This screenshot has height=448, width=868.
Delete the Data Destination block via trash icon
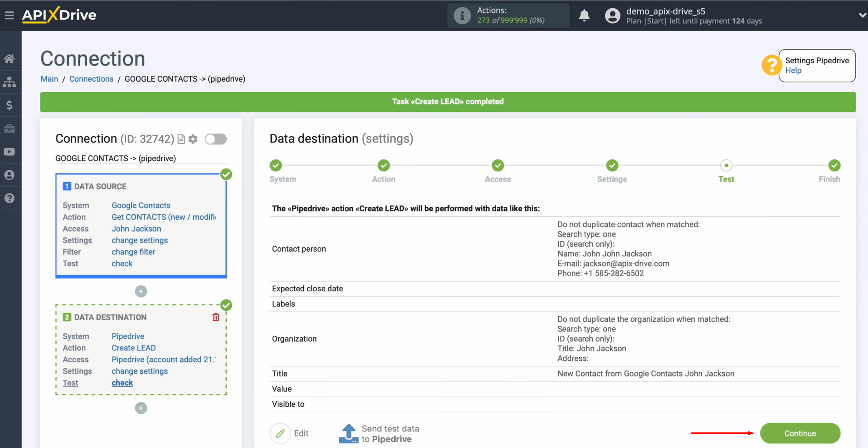coord(216,317)
